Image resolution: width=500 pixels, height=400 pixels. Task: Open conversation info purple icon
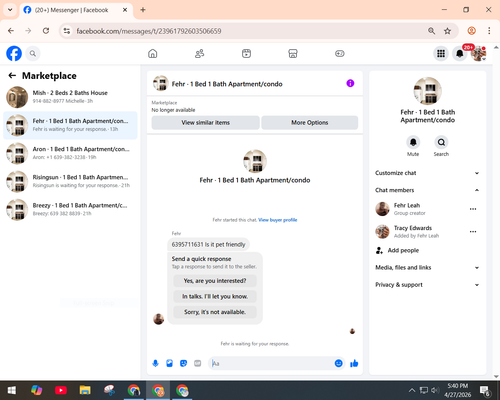tap(350, 83)
